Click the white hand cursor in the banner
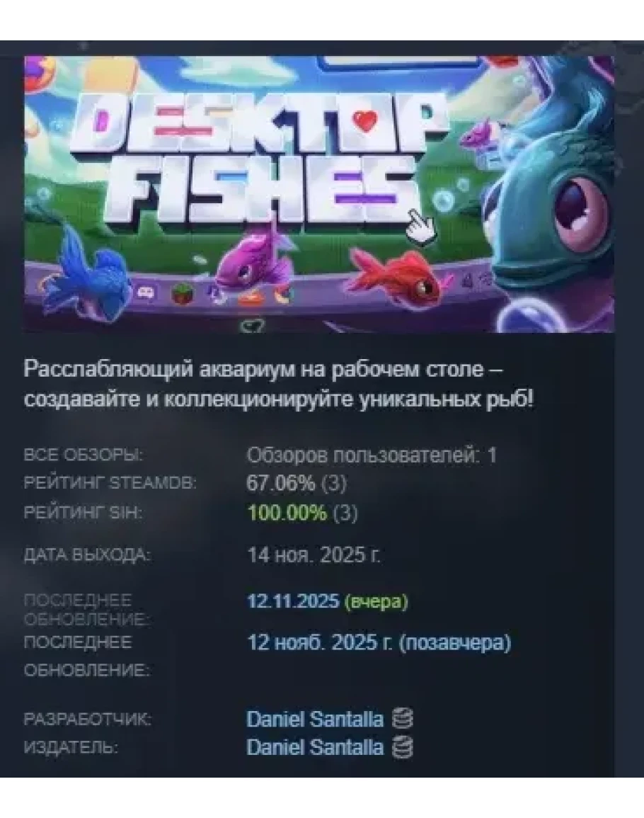The height and width of the screenshot is (818, 644). 421,227
